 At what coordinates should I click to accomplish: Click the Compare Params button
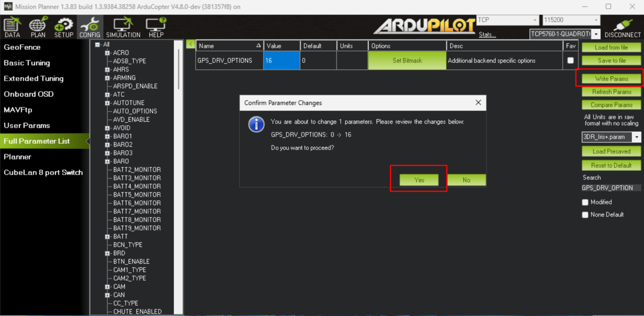[x=611, y=105]
